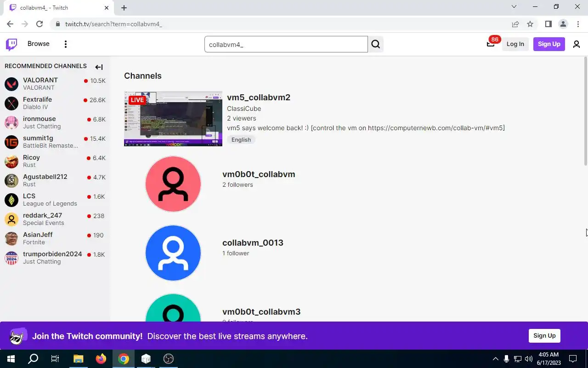
Task: Share this page from address bar
Action: point(515,24)
